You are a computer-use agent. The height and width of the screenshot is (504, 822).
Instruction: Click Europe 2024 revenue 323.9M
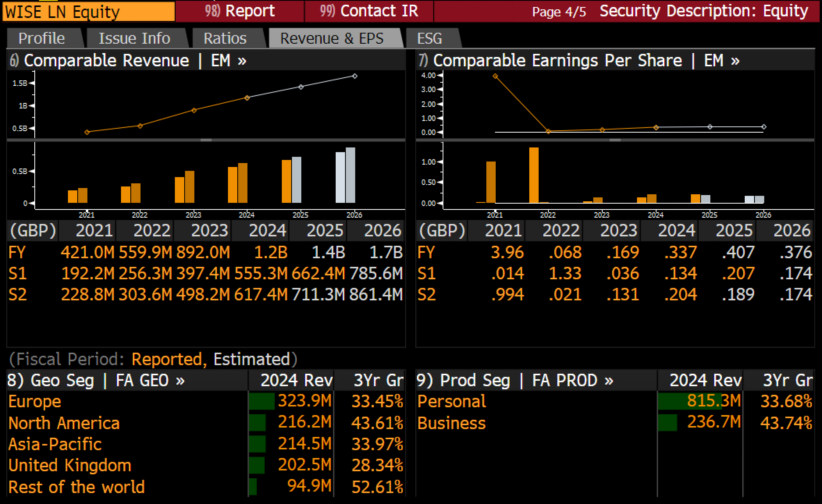point(305,401)
